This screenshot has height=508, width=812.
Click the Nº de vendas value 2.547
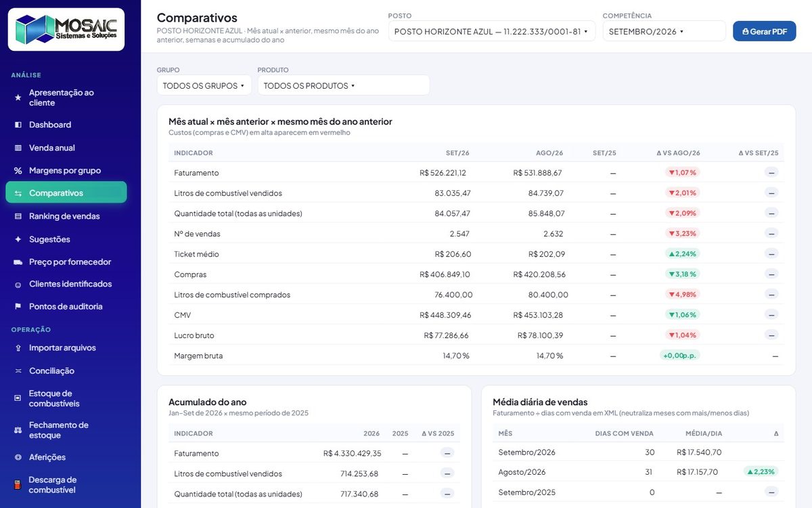click(x=459, y=234)
